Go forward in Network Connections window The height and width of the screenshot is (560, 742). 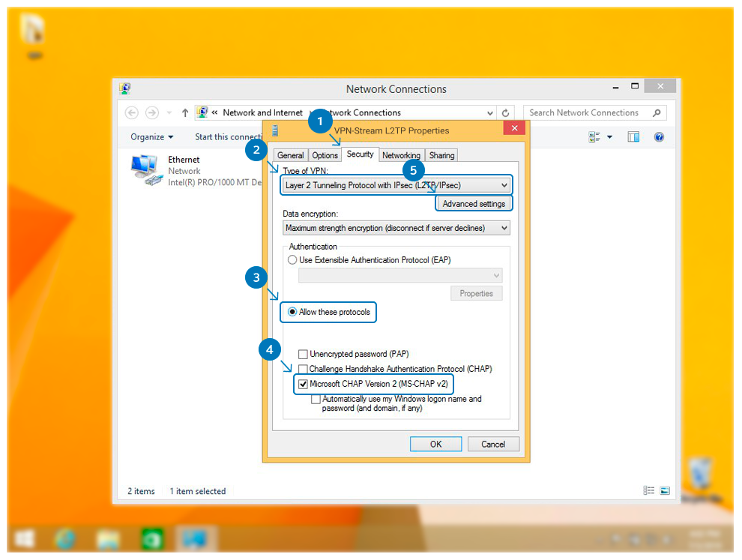[152, 112]
